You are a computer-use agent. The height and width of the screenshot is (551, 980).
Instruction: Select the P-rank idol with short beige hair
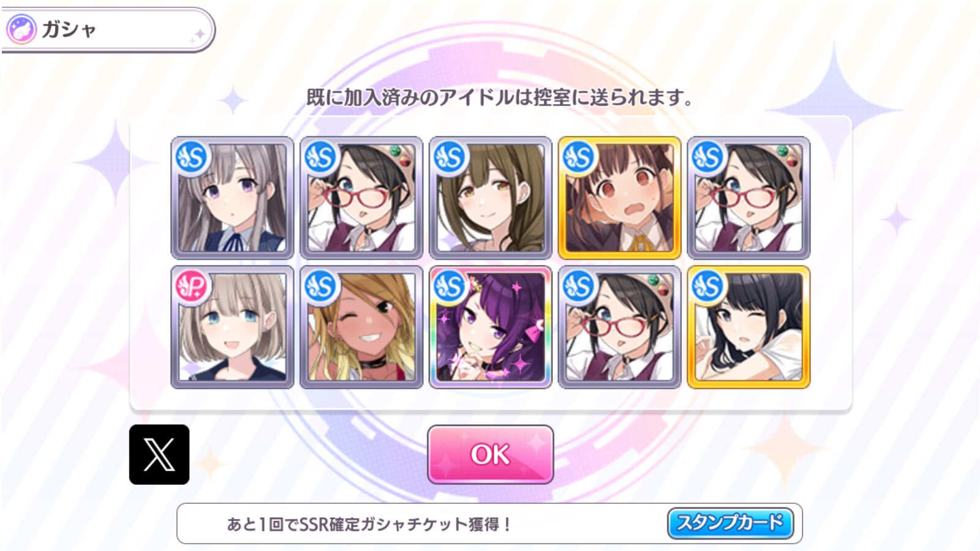point(232,327)
